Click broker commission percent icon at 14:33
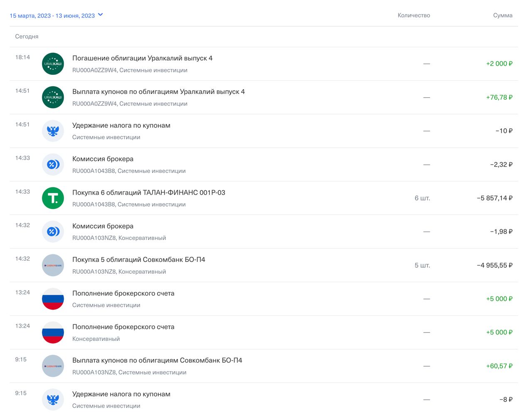532x414 pixels. click(x=53, y=165)
